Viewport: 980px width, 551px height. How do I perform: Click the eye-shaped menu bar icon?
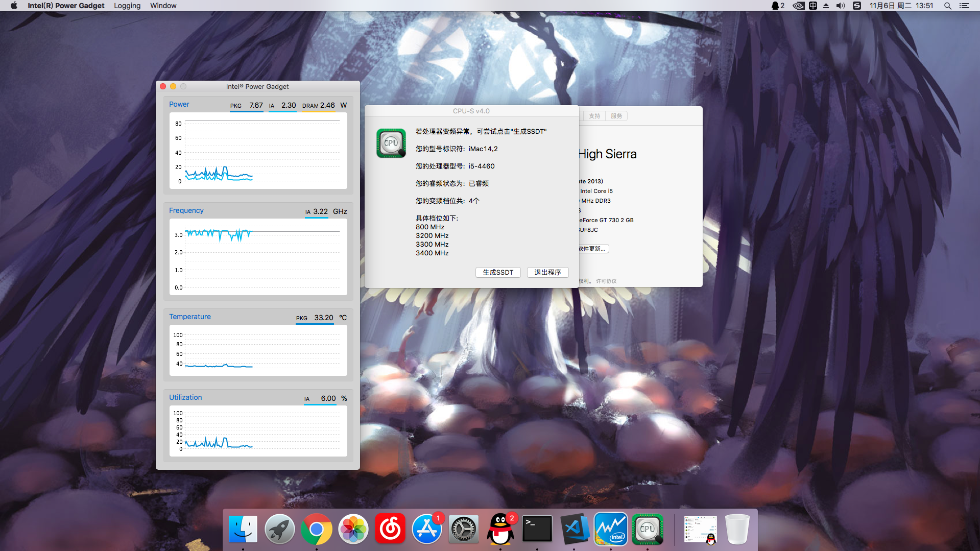798,6
